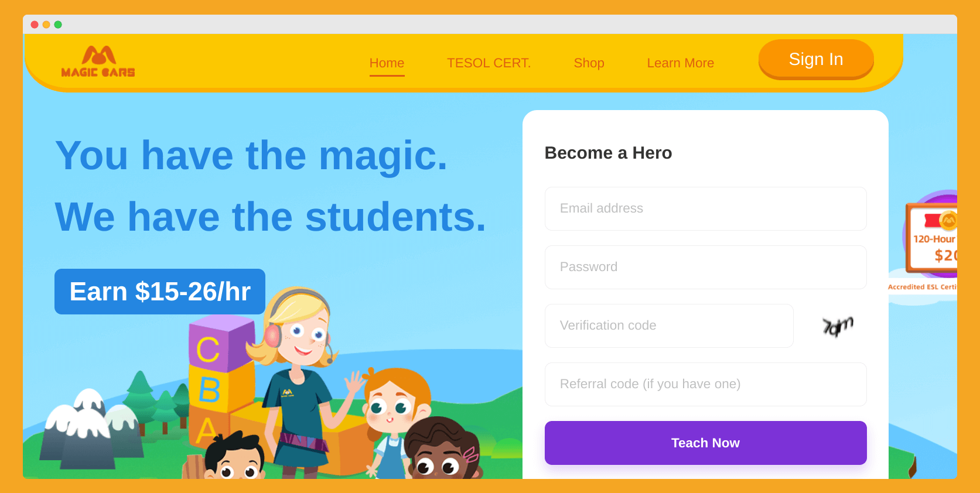Open the Home tab
This screenshot has width=980, height=493.
[387, 63]
